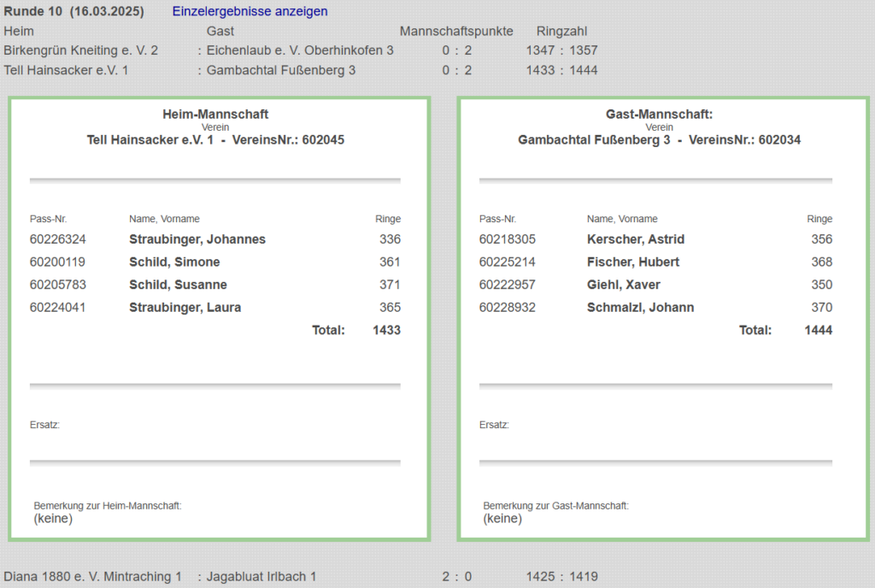Select shooter Schmalzl, Johann
The image size is (875, 588).
pyautogui.click(x=640, y=307)
